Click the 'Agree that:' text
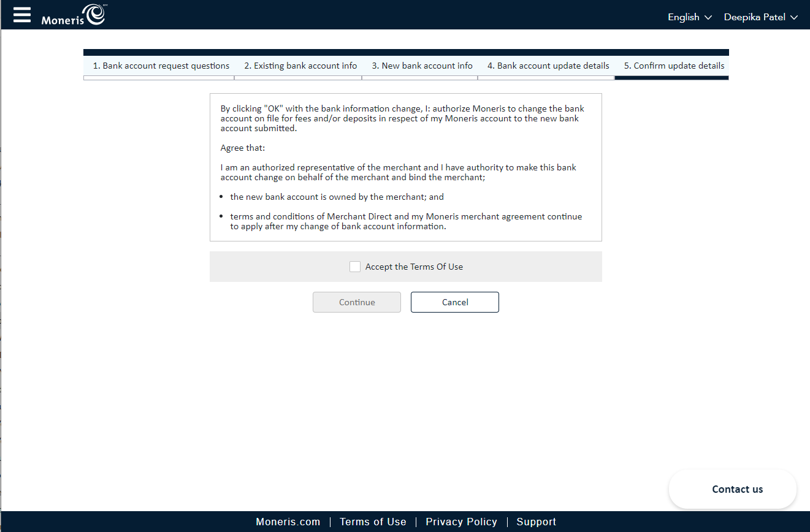This screenshot has height=532, width=810. tap(243, 148)
